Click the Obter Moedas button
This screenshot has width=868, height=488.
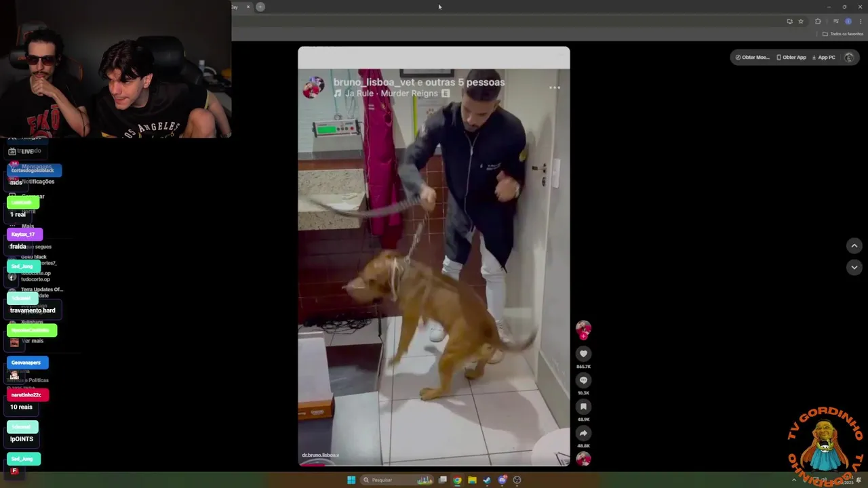point(753,57)
